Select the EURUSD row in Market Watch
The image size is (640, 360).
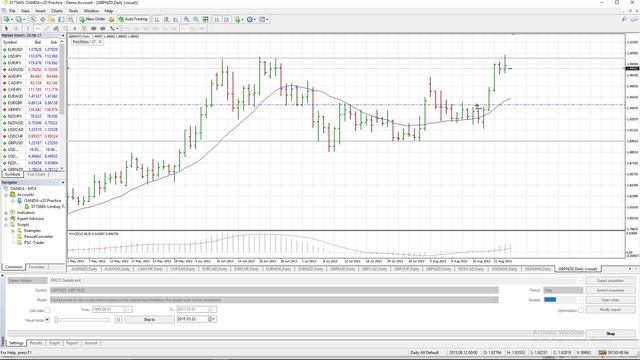click(x=31, y=50)
